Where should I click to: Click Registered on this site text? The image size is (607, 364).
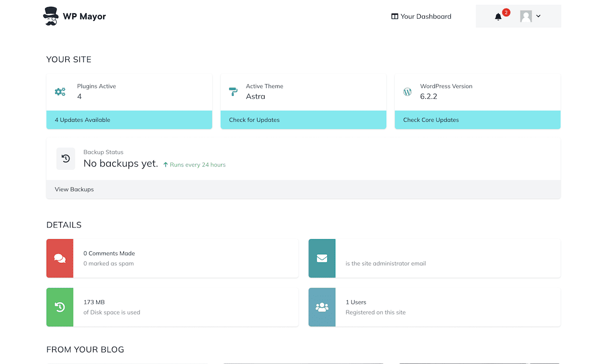click(x=375, y=312)
